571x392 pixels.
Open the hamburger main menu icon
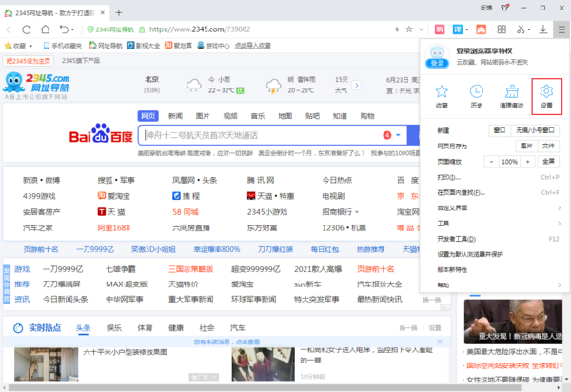point(560,29)
